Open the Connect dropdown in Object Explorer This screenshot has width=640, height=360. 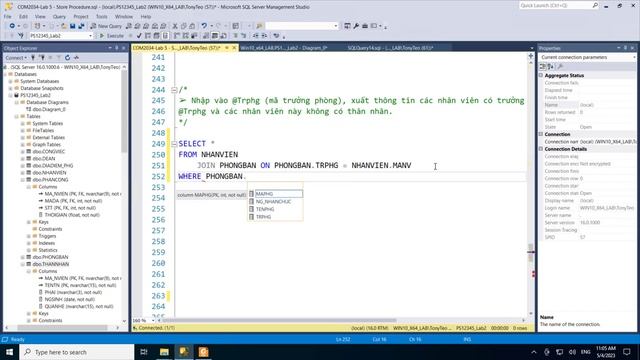16,58
